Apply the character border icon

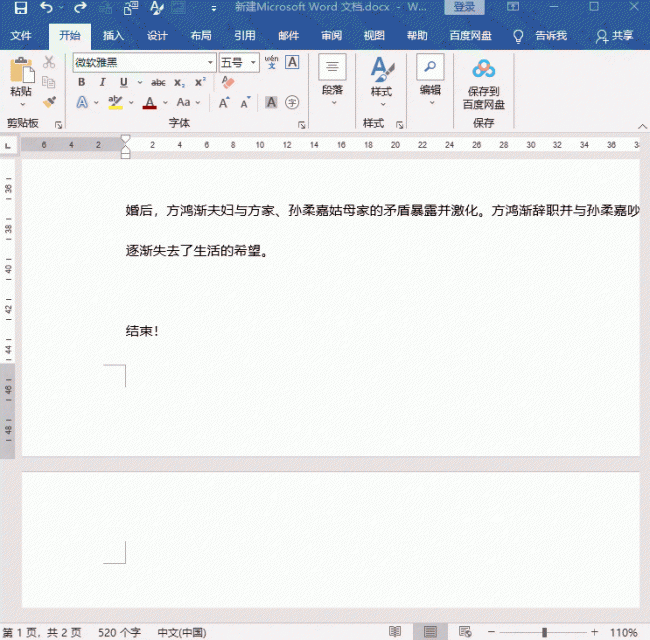292,62
